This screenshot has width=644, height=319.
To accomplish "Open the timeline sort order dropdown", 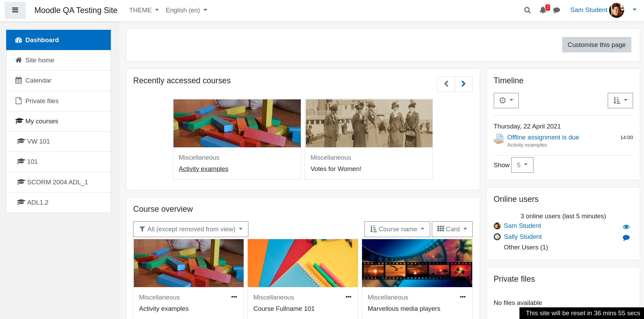I will (x=620, y=100).
